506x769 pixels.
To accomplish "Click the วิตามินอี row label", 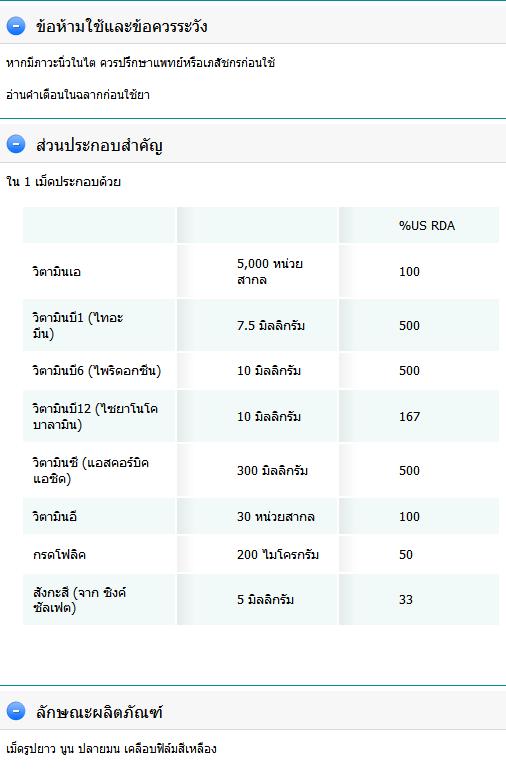I will pyautogui.click(x=55, y=516).
